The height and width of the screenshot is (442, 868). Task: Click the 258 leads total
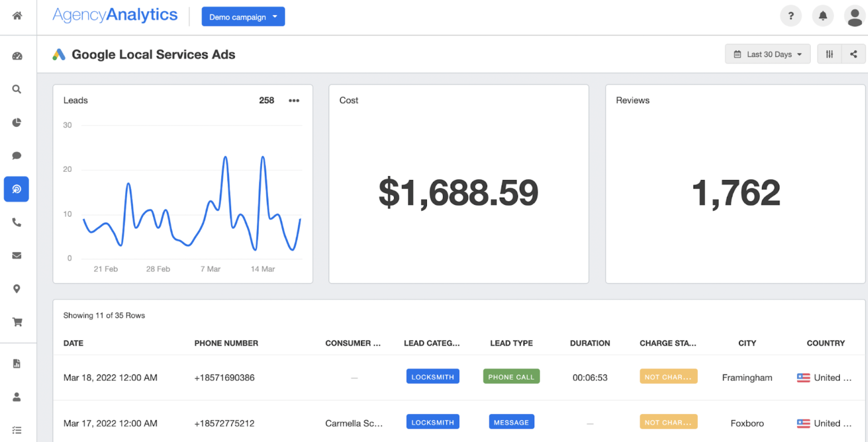267,100
